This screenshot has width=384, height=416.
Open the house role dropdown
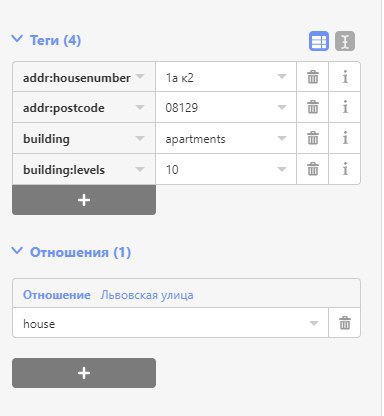[x=313, y=323]
